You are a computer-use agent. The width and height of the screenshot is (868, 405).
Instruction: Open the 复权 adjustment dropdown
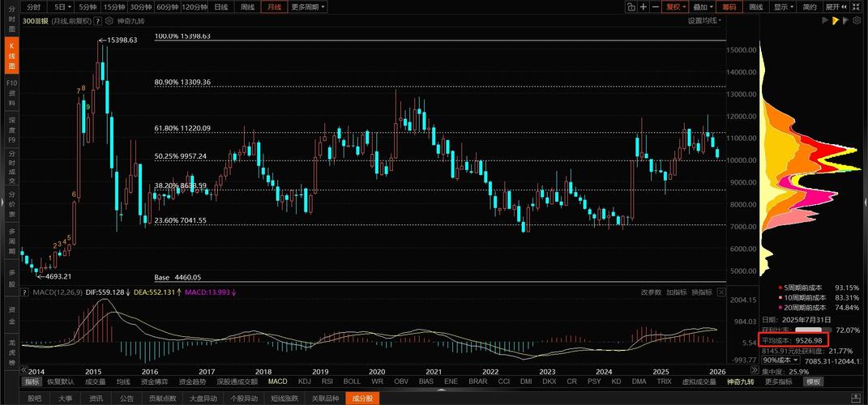coord(676,7)
